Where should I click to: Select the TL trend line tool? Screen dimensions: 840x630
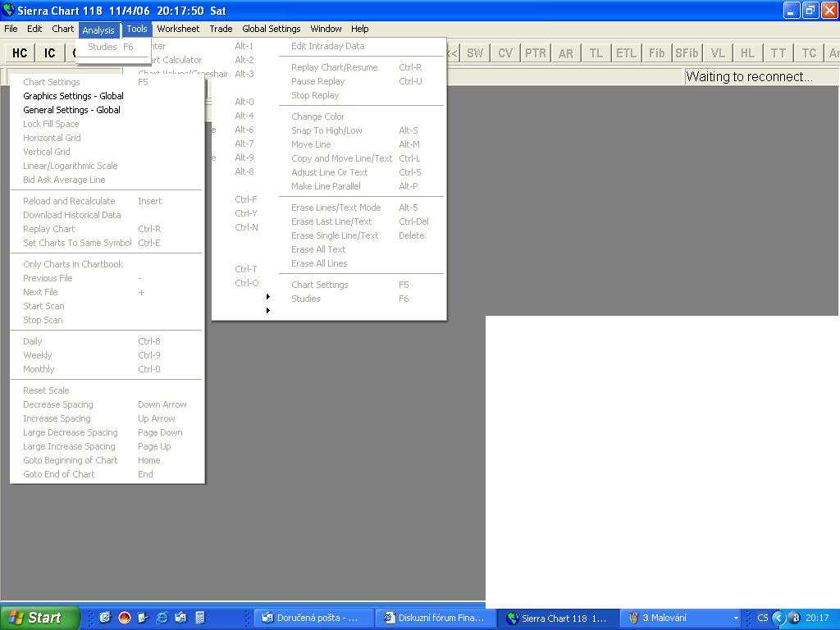coord(596,53)
